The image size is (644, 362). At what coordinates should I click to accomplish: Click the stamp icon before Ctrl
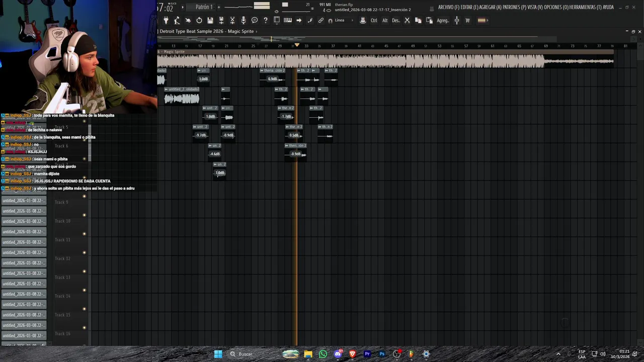pyautogui.click(x=363, y=20)
